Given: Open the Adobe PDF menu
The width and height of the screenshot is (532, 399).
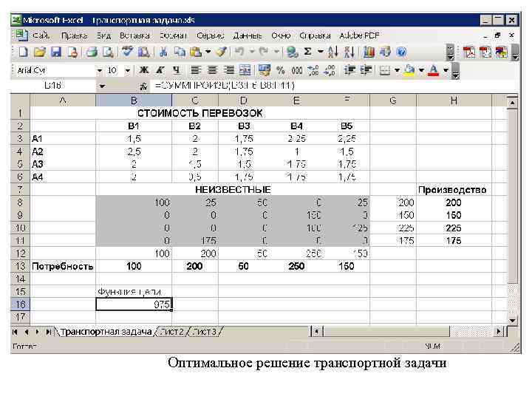Looking at the screenshot, I should [359, 35].
